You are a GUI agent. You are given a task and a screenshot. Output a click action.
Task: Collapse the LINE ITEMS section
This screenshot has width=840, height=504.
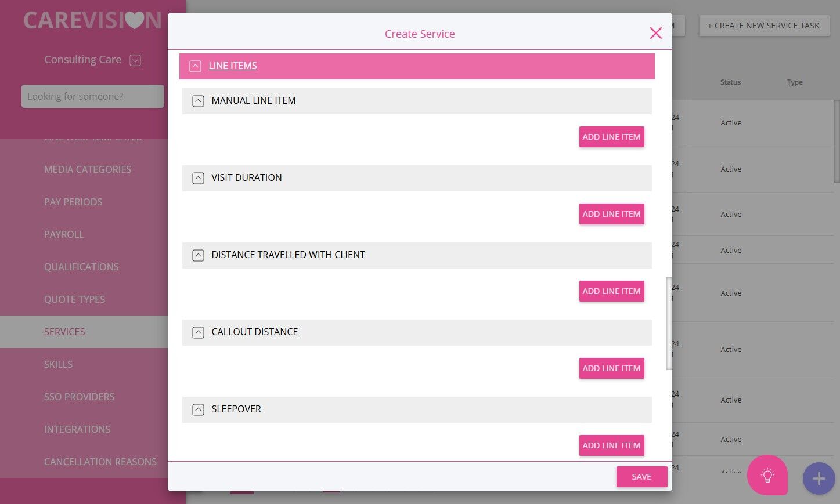(196, 66)
